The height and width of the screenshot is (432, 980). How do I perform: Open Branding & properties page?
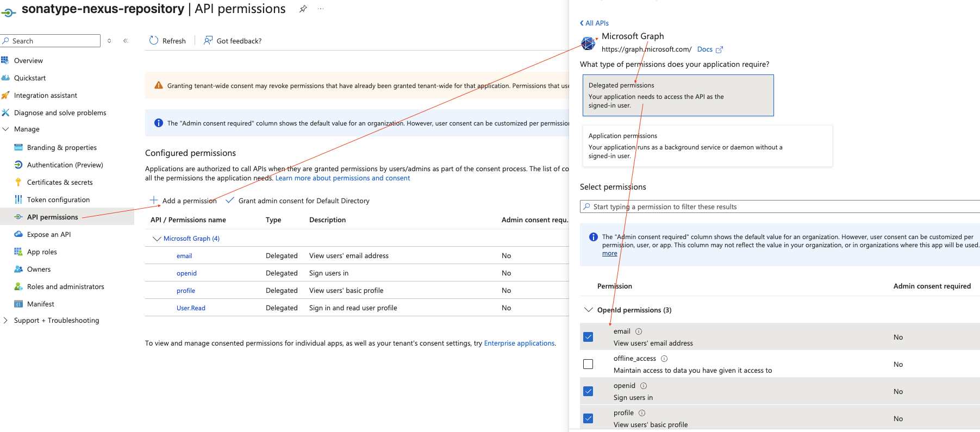62,147
